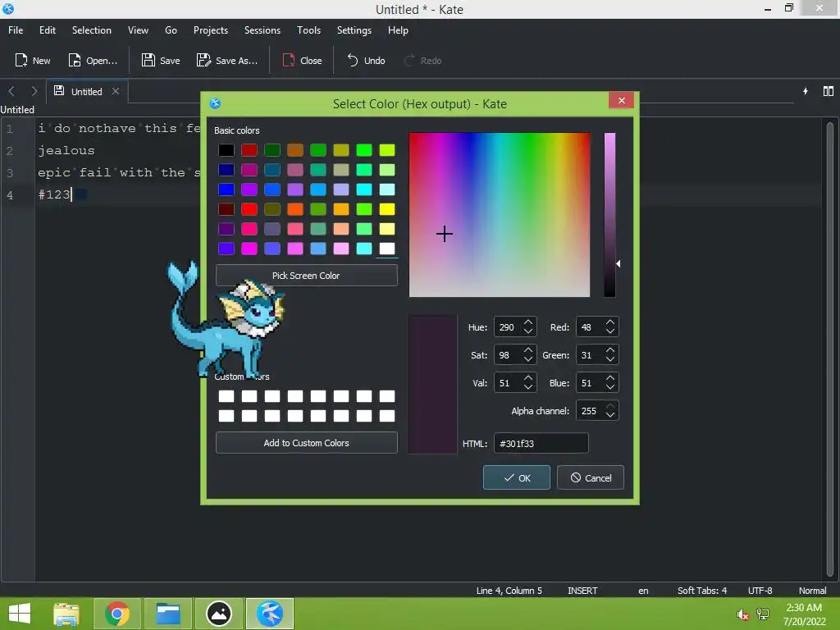The width and height of the screenshot is (840, 630).
Task: Increase Sat value with up arrow
Action: coord(528,350)
